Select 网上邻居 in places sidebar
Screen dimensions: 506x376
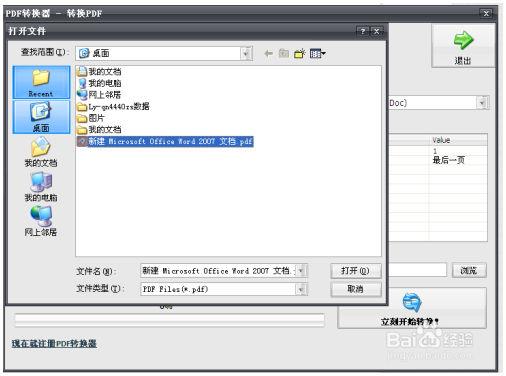coord(41,221)
